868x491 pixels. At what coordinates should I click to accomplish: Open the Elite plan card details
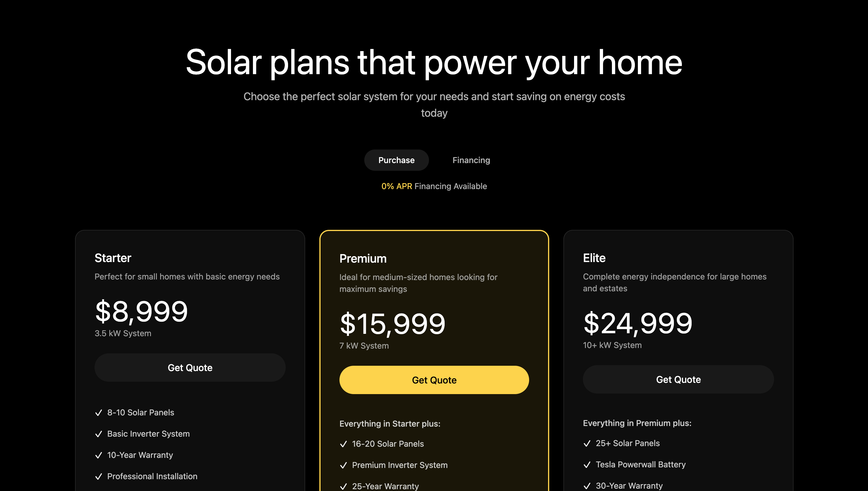678,303
